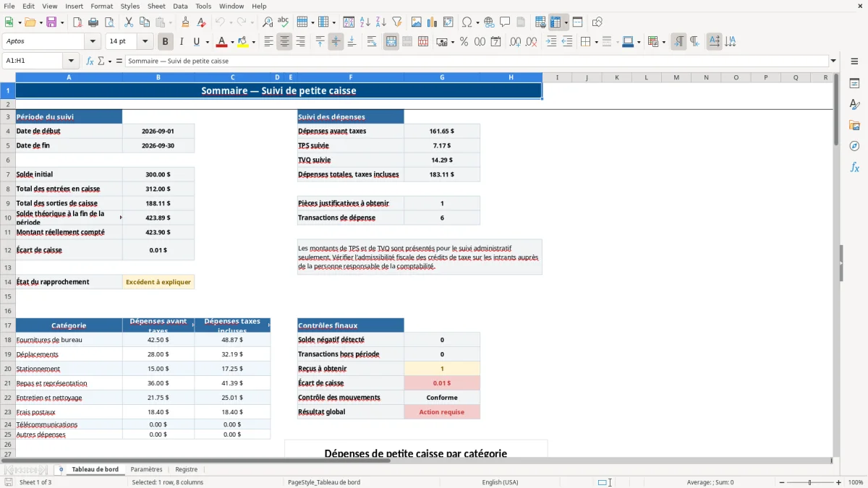Open the borders dropdown arrow
The width and height of the screenshot is (868, 488).
596,42
